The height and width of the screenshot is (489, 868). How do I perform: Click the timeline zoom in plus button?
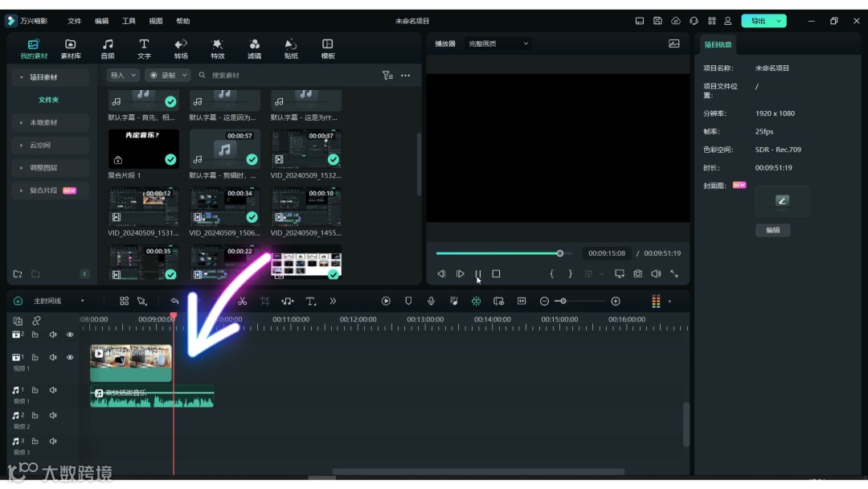[x=616, y=301]
